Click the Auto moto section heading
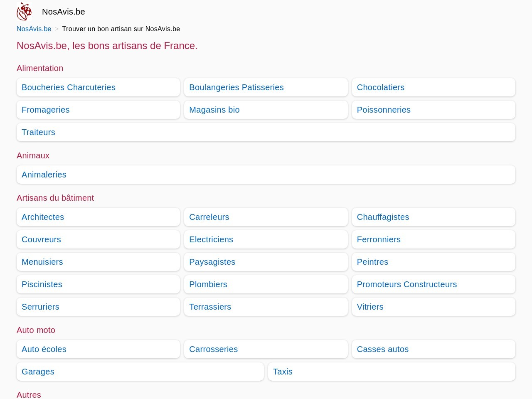Image resolution: width=532 pixels, height=399 pixels. pos(36,330)
